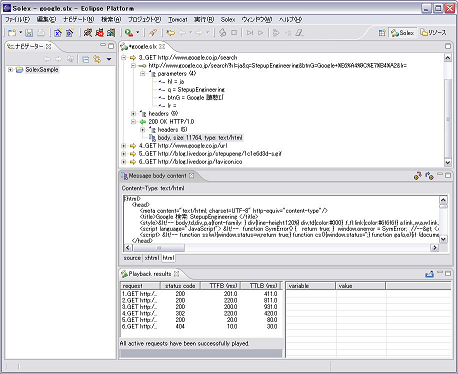Close the google.slx editor tab
The height and width of the screenshot is (374, 458).
(162, 46)
